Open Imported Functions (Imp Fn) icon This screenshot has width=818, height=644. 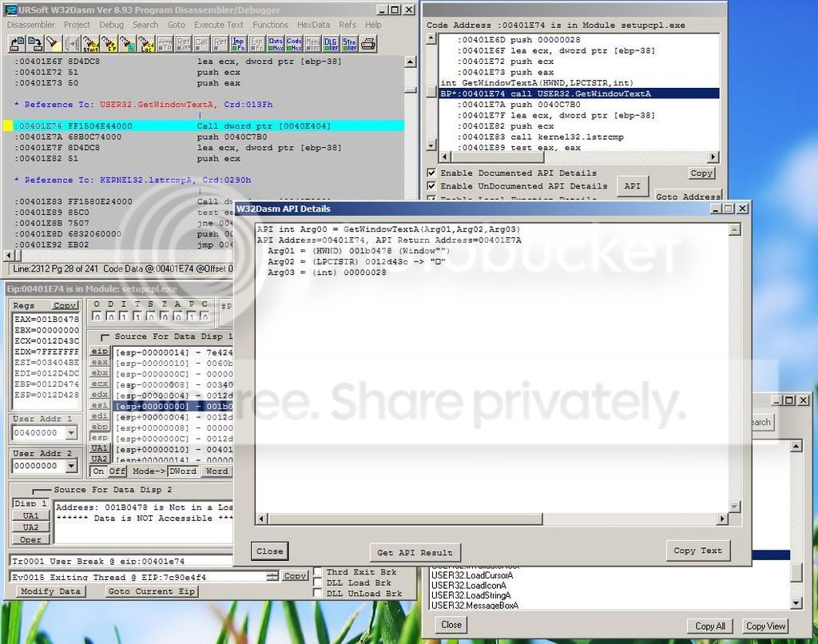238,44
